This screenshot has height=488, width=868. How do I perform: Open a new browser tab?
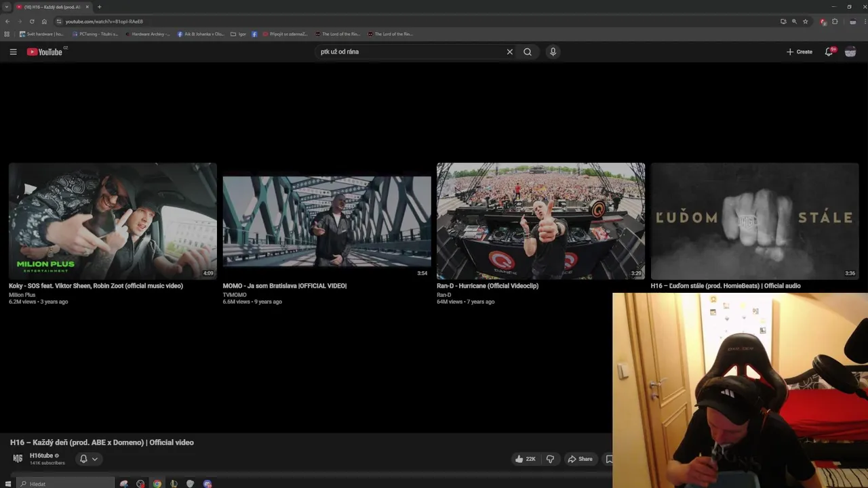(99, 7)
